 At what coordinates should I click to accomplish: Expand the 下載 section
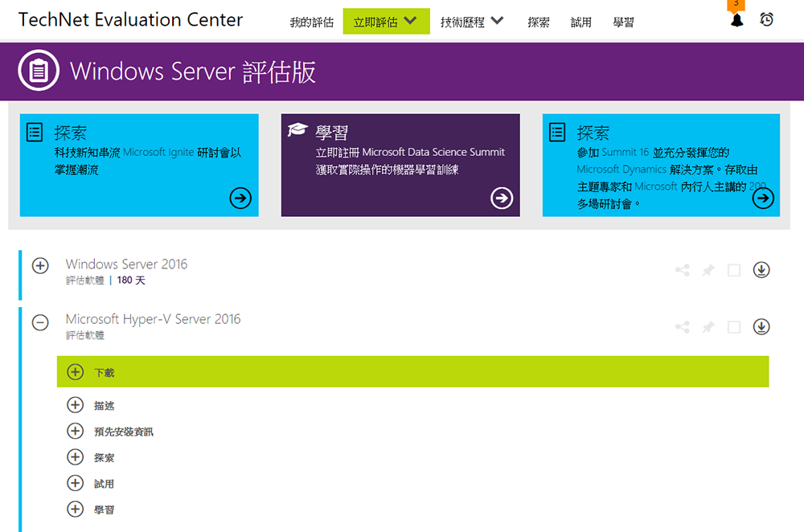(x=75, y=372)
